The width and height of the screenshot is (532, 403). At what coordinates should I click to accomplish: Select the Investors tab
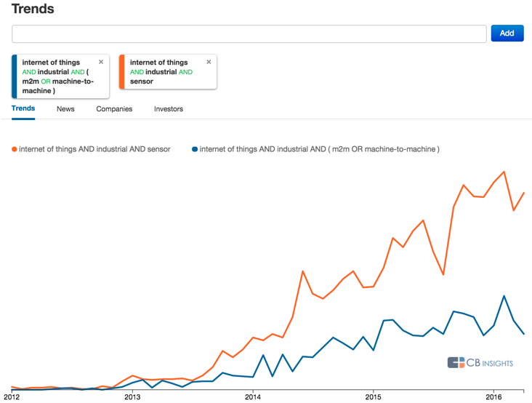pyautogui.click(x=169, y=109)
